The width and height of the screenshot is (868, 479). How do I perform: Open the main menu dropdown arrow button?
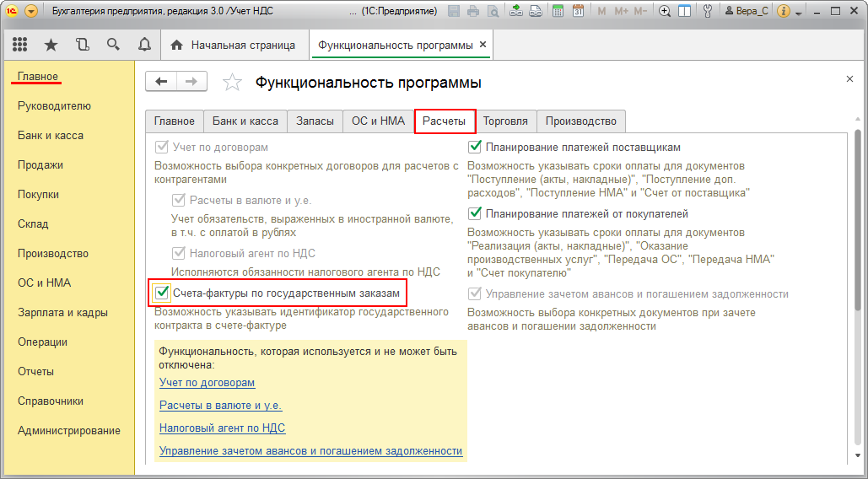31,12
